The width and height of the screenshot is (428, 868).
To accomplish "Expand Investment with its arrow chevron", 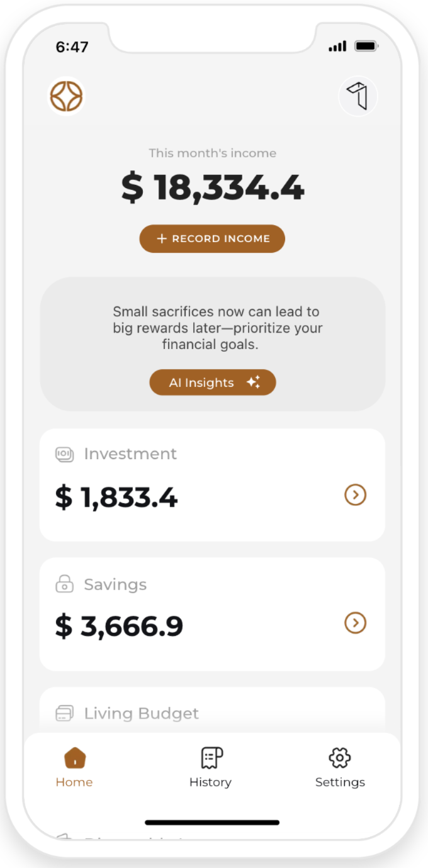I will pos(356,495).
